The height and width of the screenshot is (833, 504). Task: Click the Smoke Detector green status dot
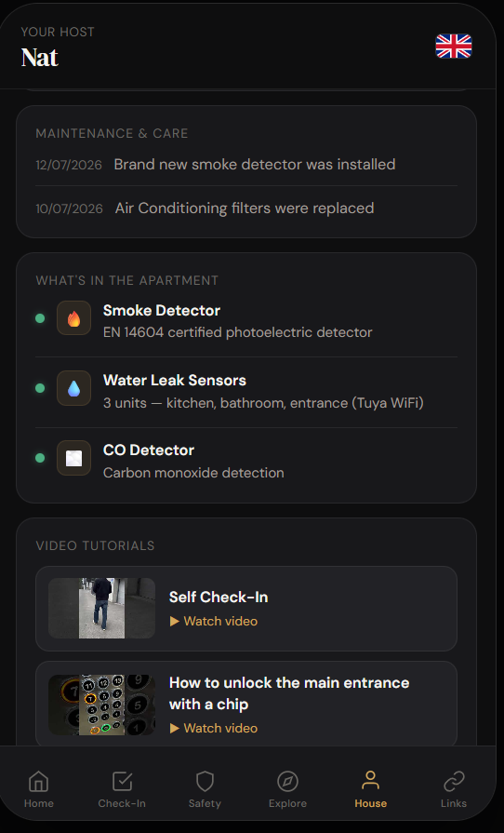tap(40, 318)
